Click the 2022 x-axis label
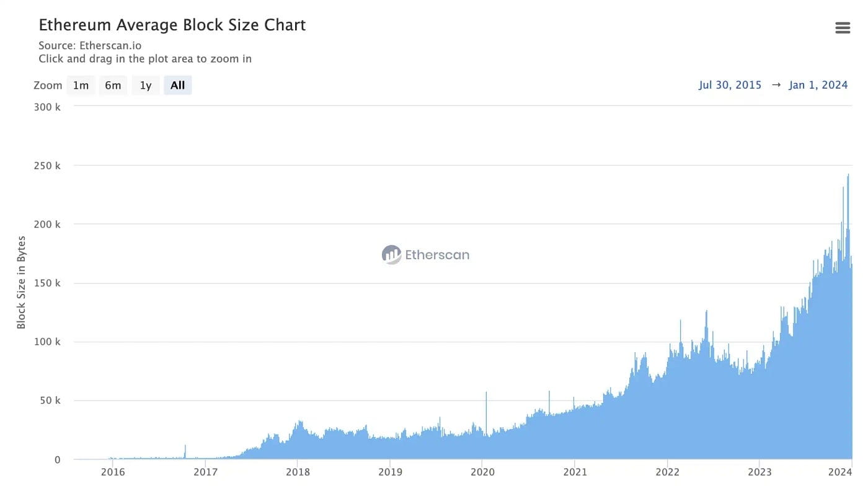 [667, 472]
